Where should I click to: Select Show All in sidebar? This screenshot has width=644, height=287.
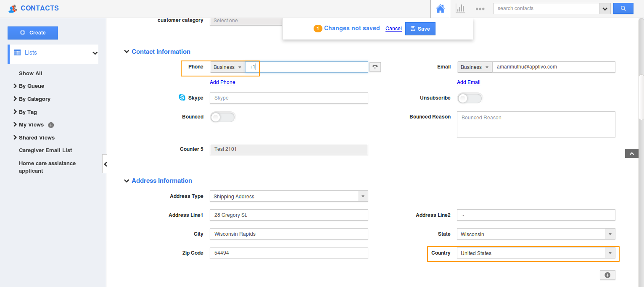tap(30, 73)
